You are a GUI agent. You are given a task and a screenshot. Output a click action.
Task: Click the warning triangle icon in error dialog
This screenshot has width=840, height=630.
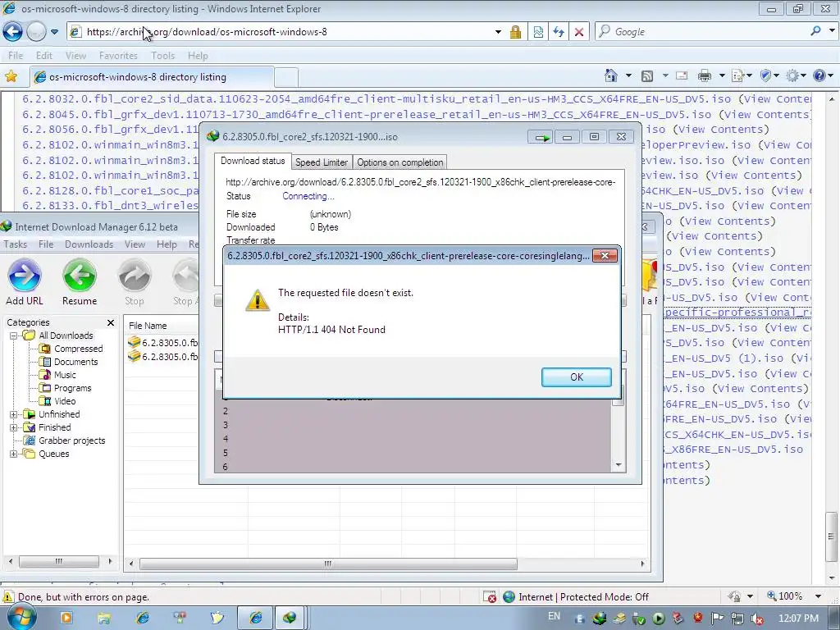point(257,299)
